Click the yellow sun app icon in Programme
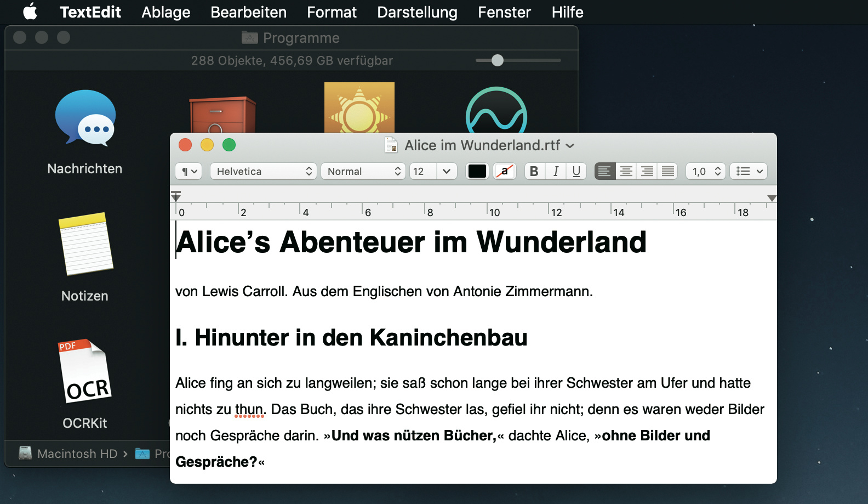Viewport: 868px width, 504px height. click(359, 107)
